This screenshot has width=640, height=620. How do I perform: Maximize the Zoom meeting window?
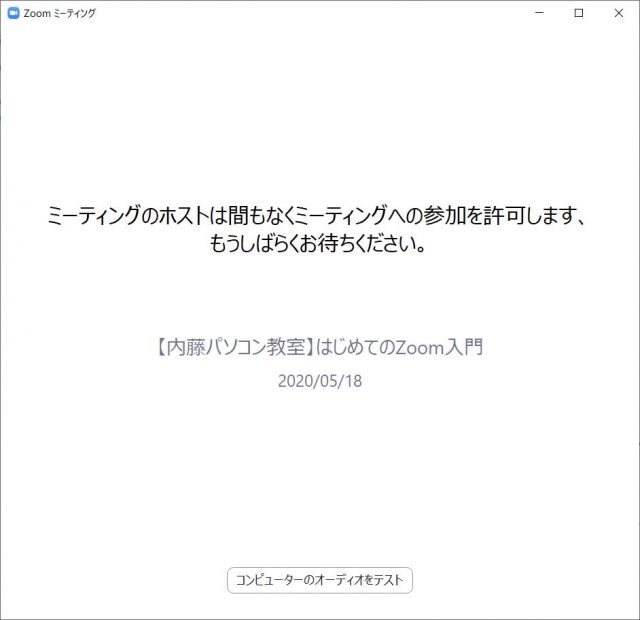pos(579,13)
